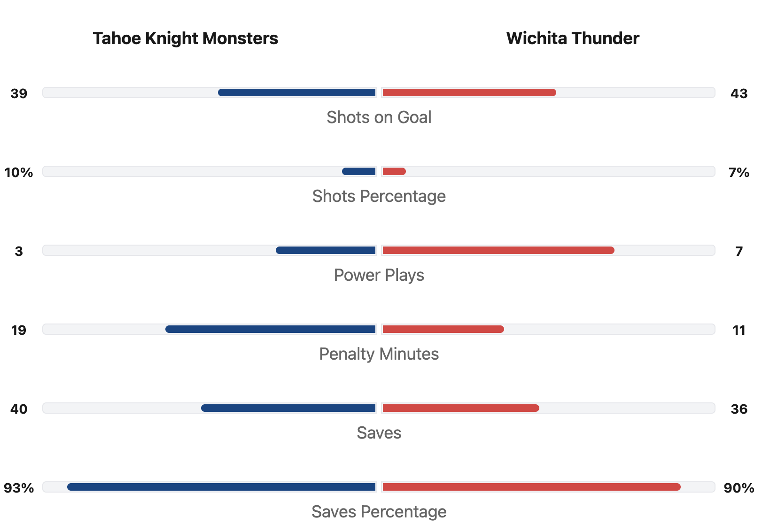Viewport: 762px width, 532px height.
Task: Click Tahoe's 39 shots on goal value
Action: 19,93
